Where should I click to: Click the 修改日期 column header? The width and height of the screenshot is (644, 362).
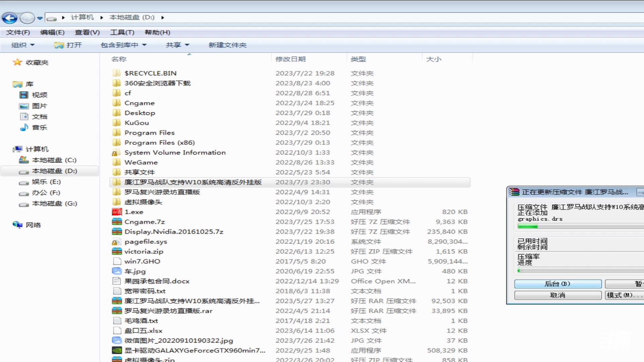[291, 59]
